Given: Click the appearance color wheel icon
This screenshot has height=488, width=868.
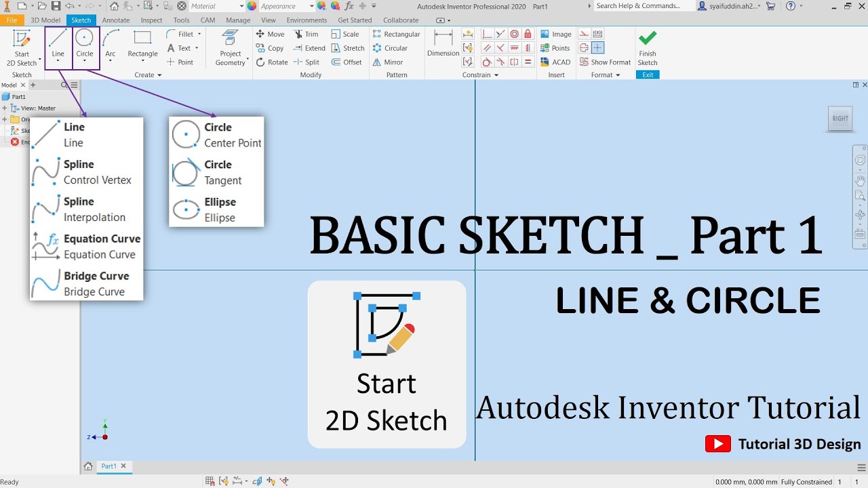Looking at the screenshot, I should point(252,6).
